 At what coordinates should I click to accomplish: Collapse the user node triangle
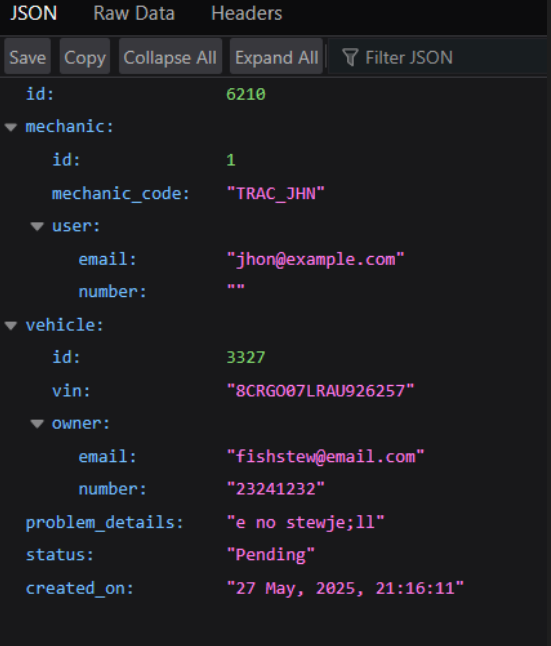coord(37,226)
